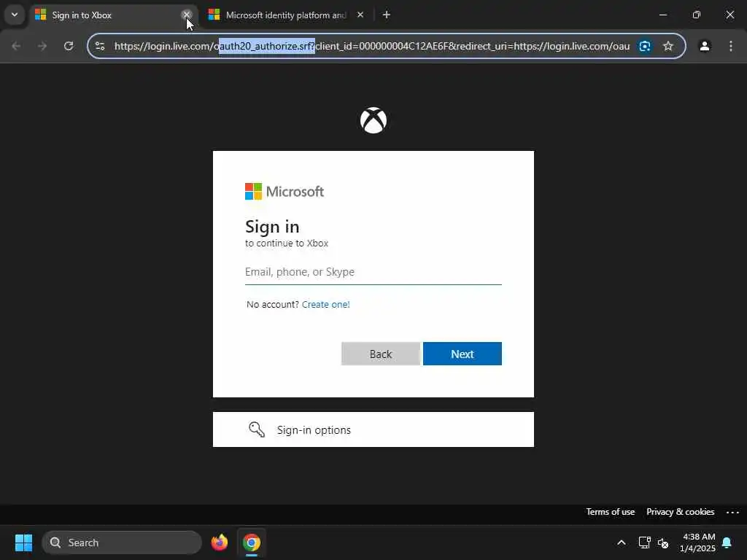Click the Xbox logo
Screen dimensions: 747x560
click(373, 120)
